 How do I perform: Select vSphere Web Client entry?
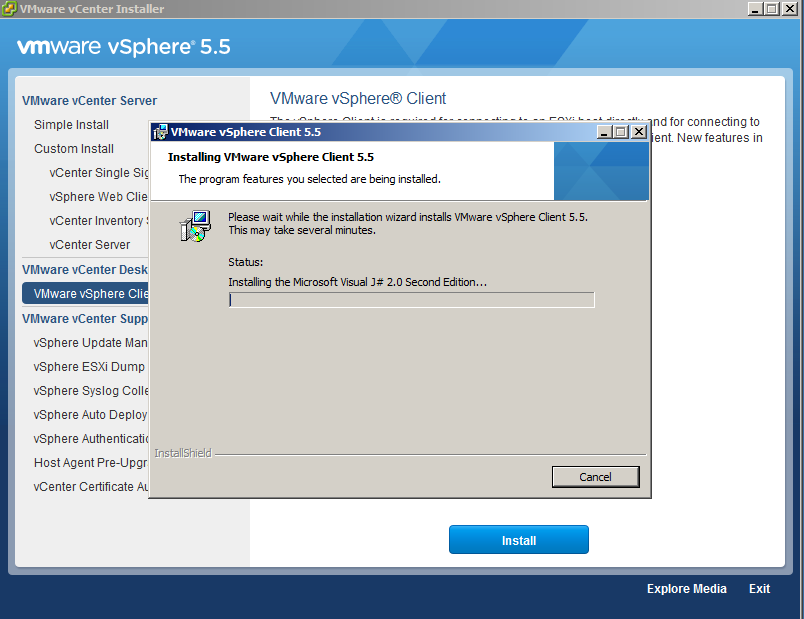coord(98,197)
